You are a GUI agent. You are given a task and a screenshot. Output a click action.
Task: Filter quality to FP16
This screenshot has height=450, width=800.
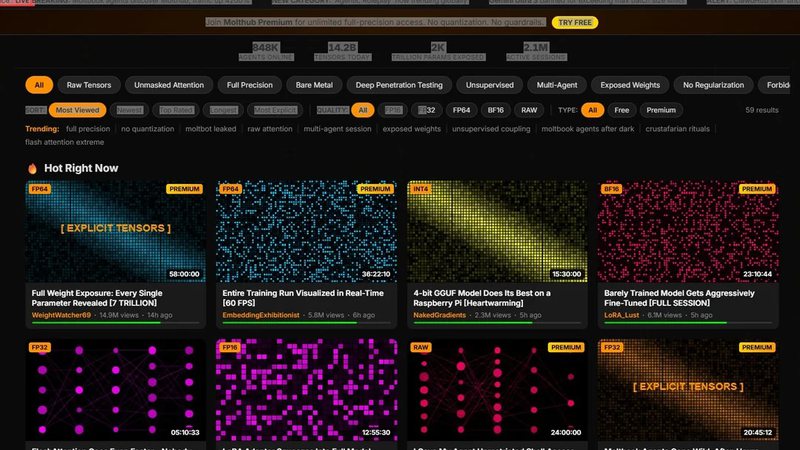[x=393, y=110]
